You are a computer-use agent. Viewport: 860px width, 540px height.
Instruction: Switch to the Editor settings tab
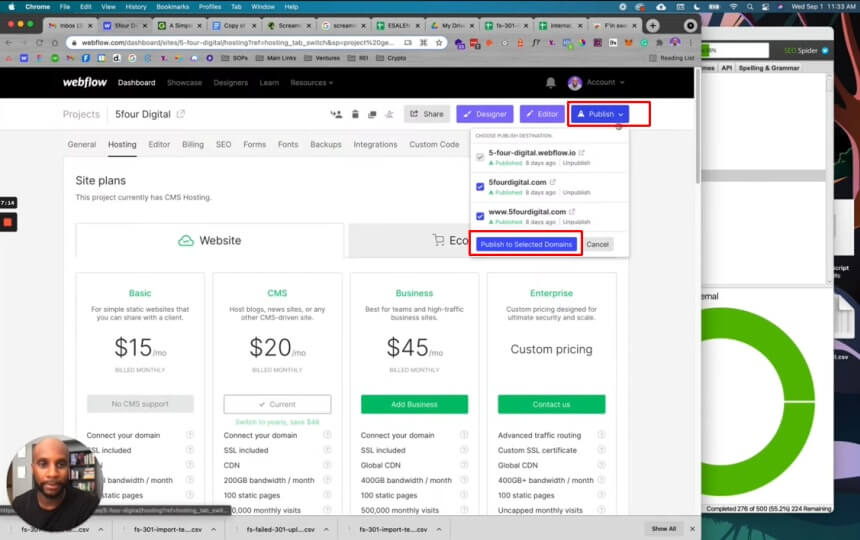point(159,145)
